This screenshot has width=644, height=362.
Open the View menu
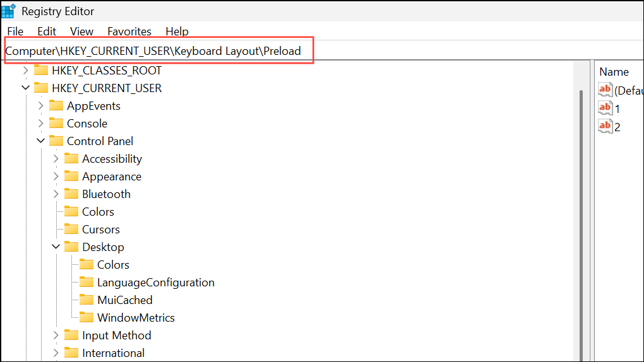[x=81, y=31]
